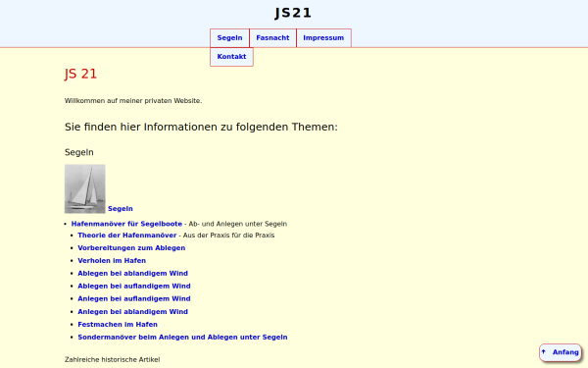
Task: Open Anlegen bei auflandigem Wind
Action: [134, 299]
